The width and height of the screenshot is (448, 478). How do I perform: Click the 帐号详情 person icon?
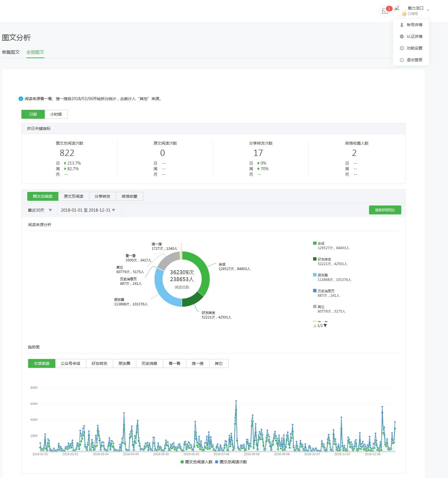click(402, 25)
